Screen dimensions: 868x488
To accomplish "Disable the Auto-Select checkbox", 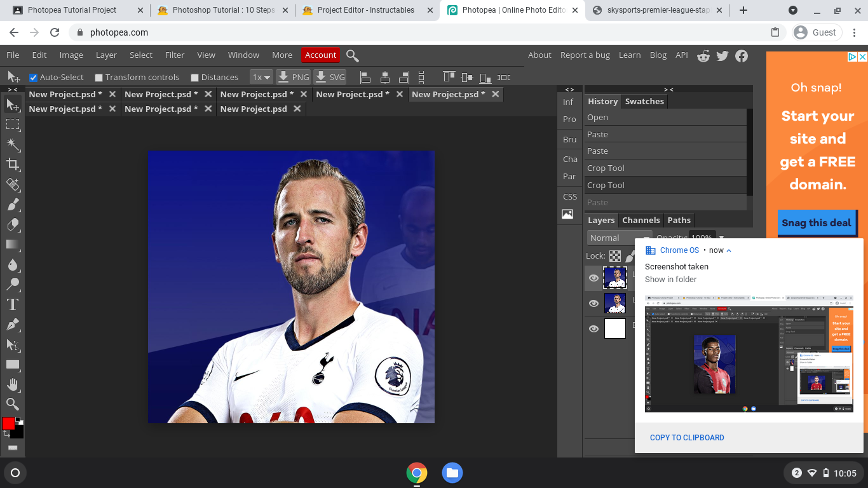I will [33, 77].
